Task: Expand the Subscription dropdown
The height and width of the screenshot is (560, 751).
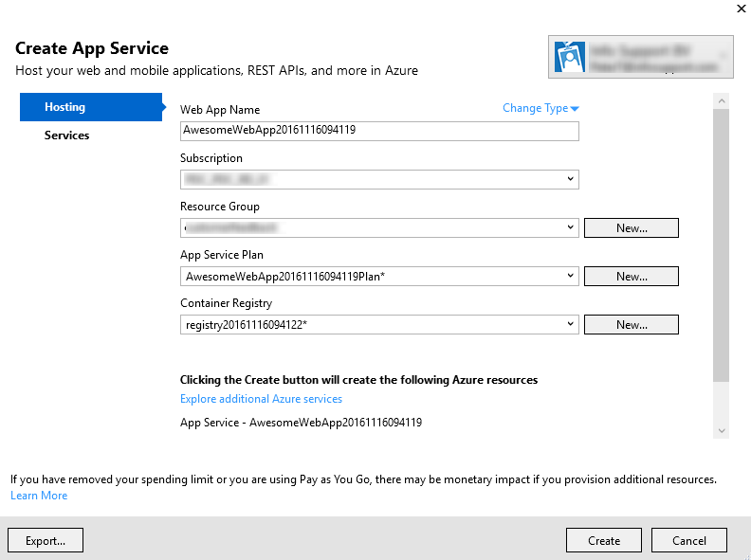Action: pyautogui.click(x=379, y=179)
